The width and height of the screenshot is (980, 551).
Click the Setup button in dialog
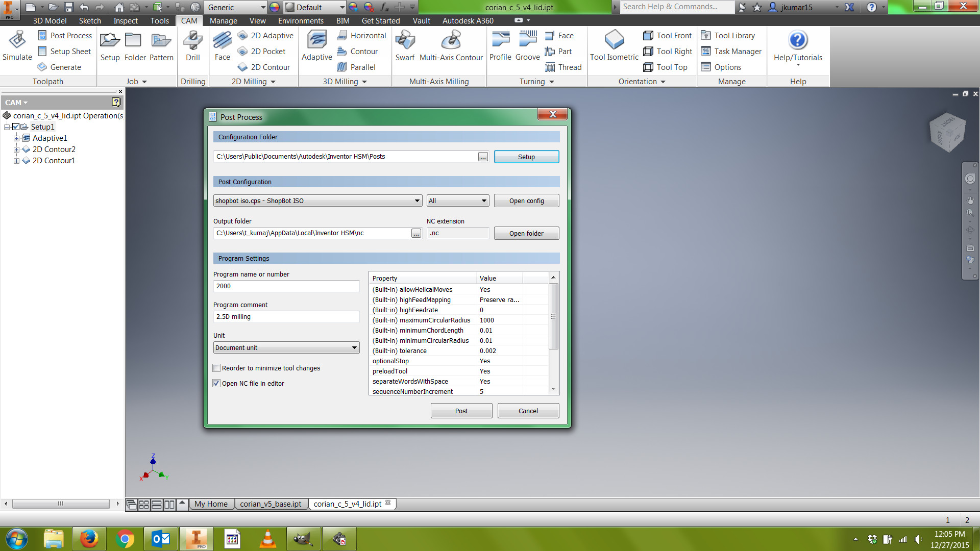point(526,157)
